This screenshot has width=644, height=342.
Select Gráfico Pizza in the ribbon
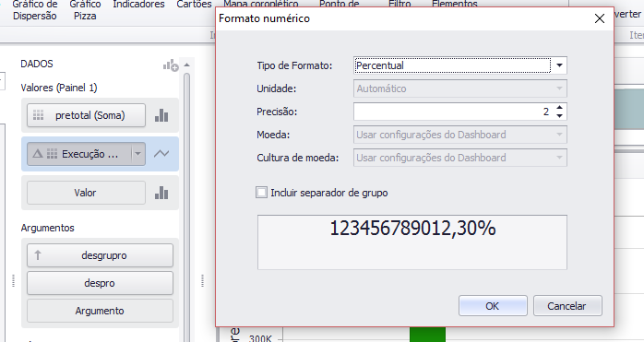[85, 10]
